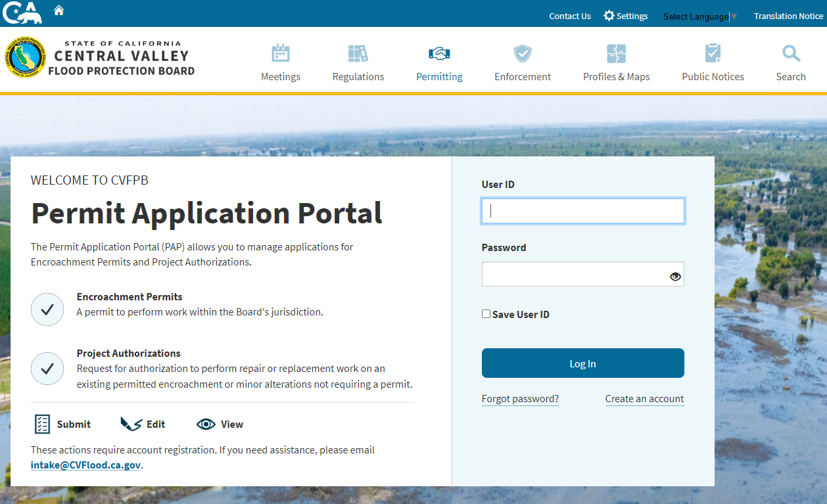Click the Regulations books icon
The width and height of the screenshot is (827, 504).
coord(358,53)
